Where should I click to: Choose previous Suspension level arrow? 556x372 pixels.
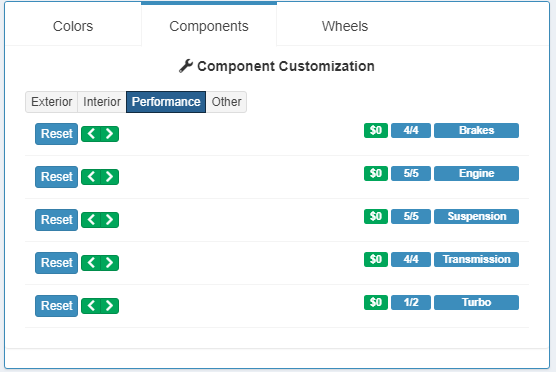91,220
